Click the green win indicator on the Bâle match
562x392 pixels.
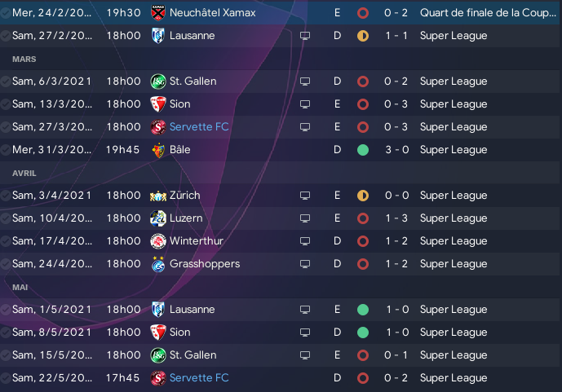point(363,150)
